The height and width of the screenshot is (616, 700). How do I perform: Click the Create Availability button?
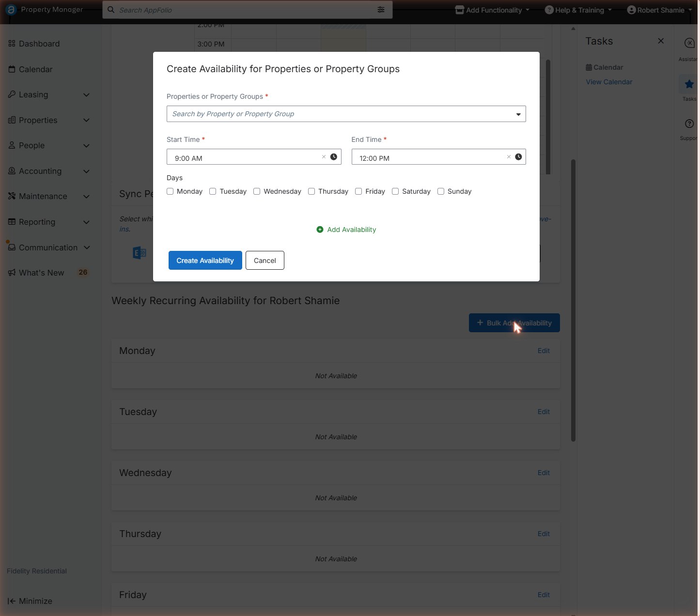point(205,261)
